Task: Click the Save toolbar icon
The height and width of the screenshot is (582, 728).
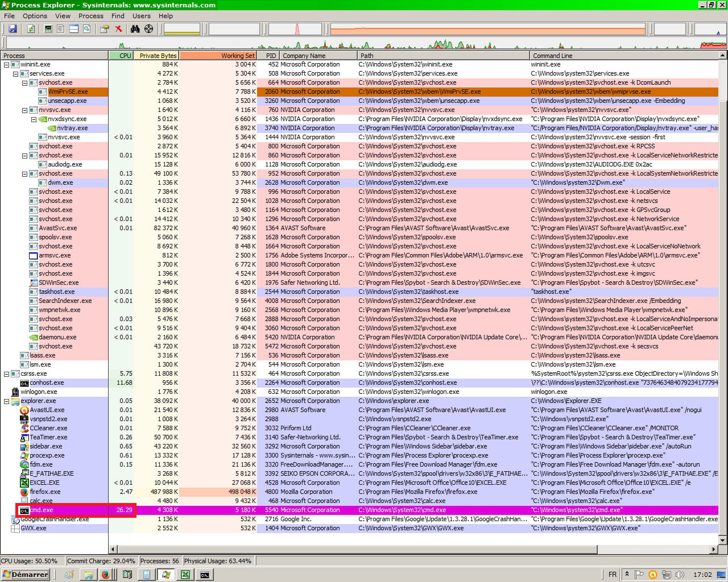Action: pos(13,29)
